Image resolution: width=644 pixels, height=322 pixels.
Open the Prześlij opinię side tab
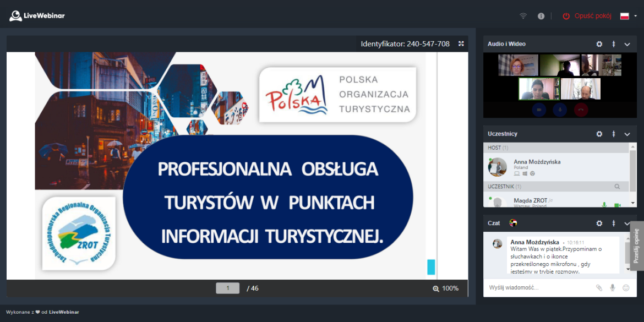tap(636, 245)
